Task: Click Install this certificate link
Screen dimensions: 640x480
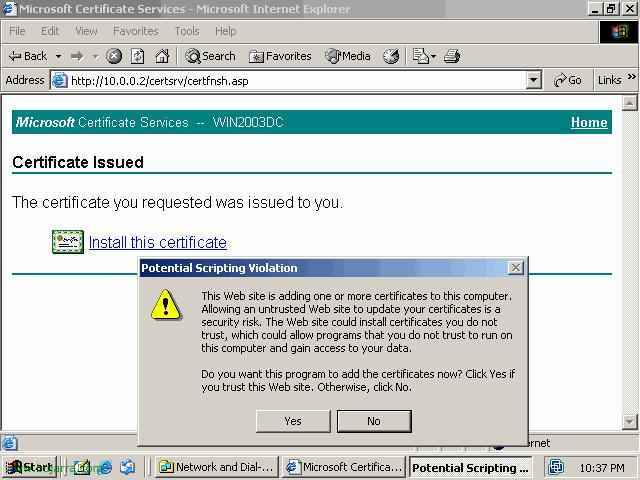Action: (x=158, y=242)
